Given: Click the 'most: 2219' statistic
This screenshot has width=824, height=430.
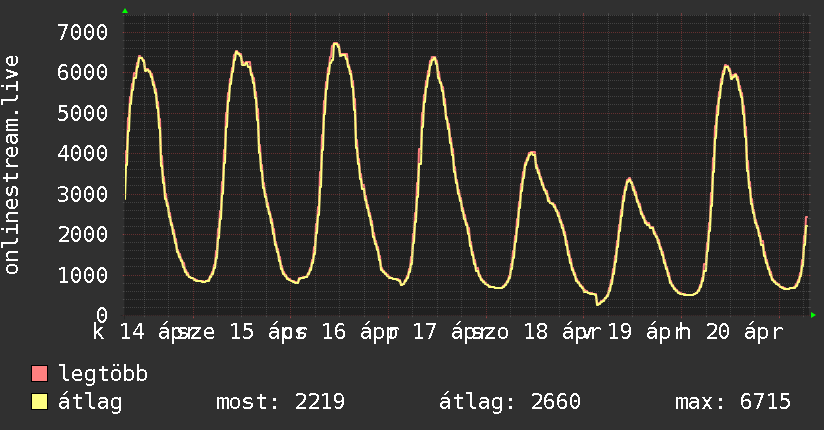Looking at the screenshot, I should [x=280, y=402].
